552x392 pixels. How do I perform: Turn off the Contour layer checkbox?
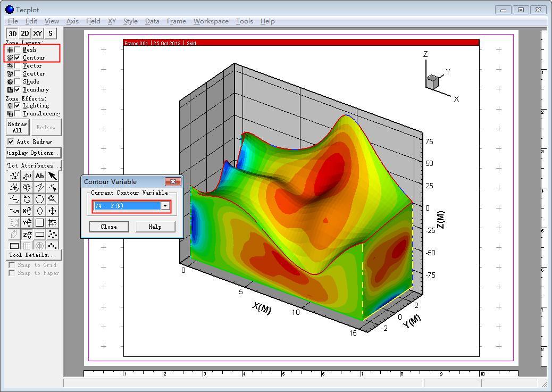tap(18, 57)
